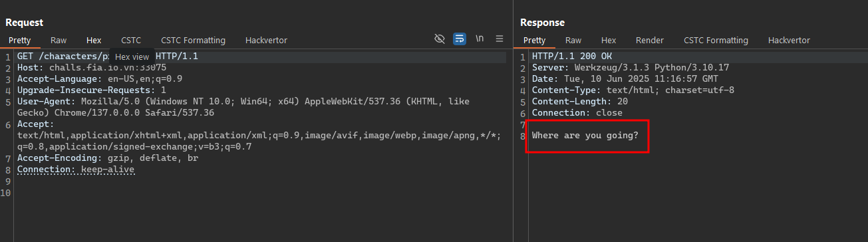Screen dimensions: 868x242
Task: Switch to Response Pretty tab
Action: 534,41
